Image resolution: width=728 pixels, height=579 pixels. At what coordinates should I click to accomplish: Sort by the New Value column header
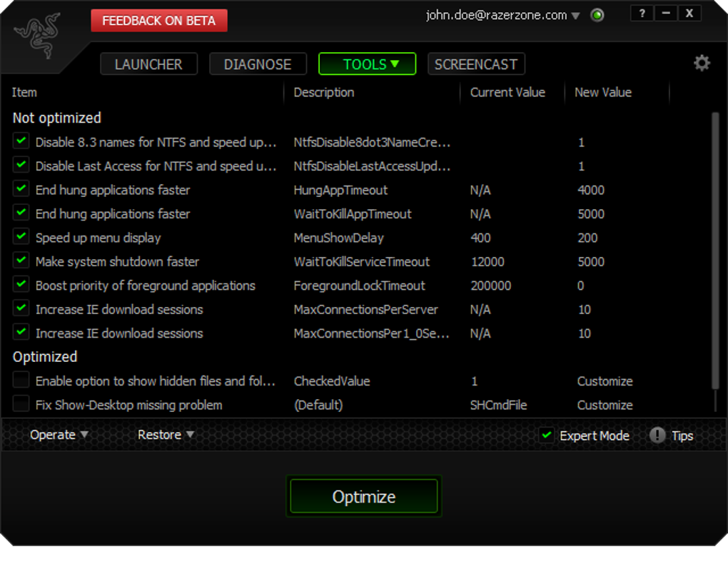[602, 92]
